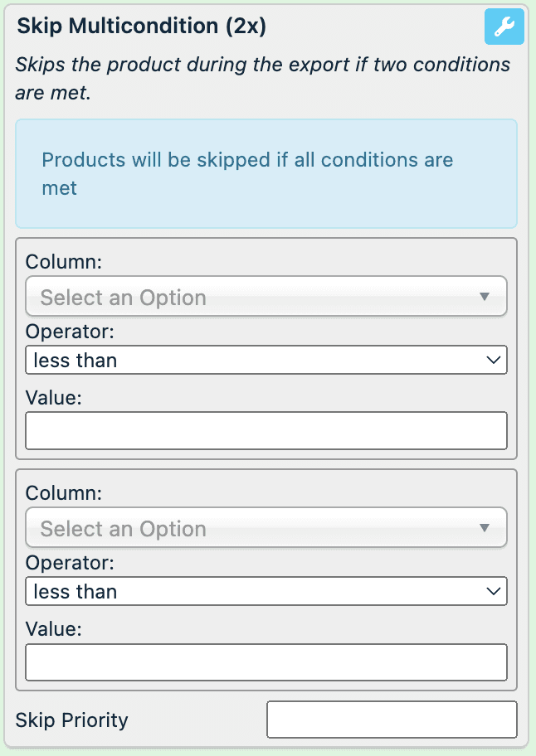
Task: Click into the Skip Priority field
Action: pos(391,720)
